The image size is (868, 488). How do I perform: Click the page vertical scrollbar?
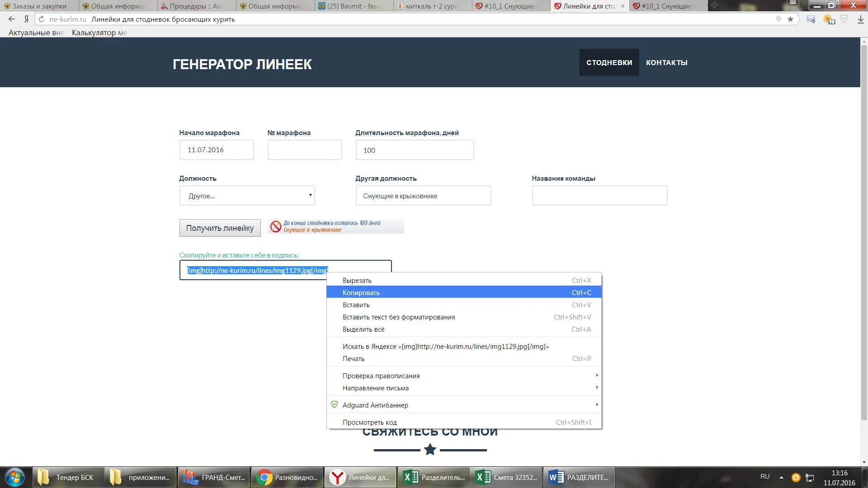tap(864, 226)
